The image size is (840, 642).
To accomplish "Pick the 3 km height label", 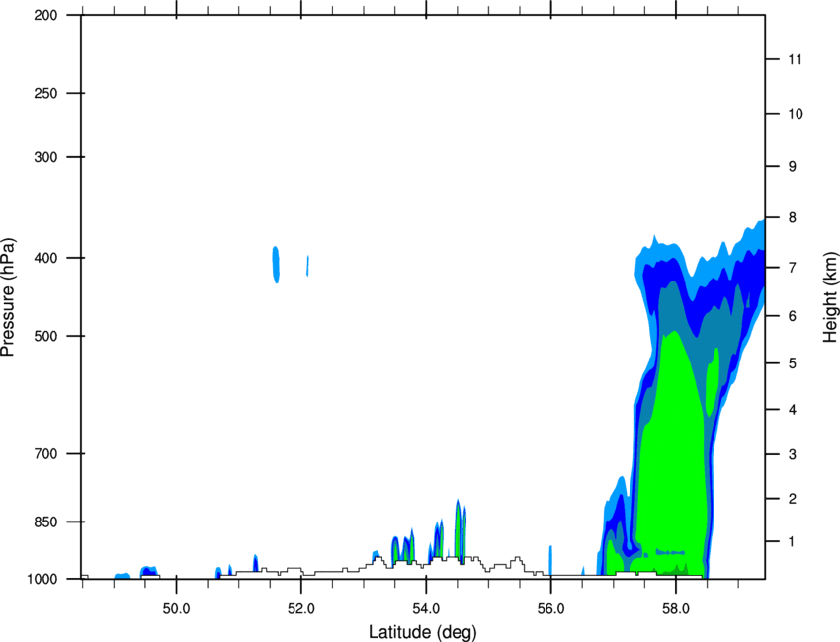I will point(793,454).
